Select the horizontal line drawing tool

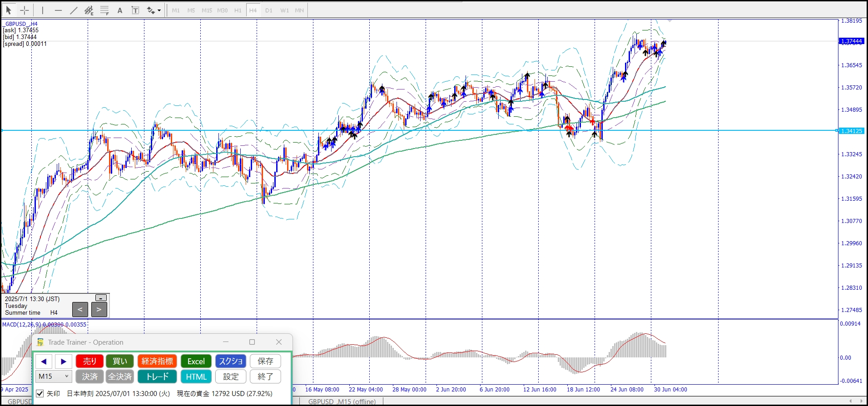(58, 10)
